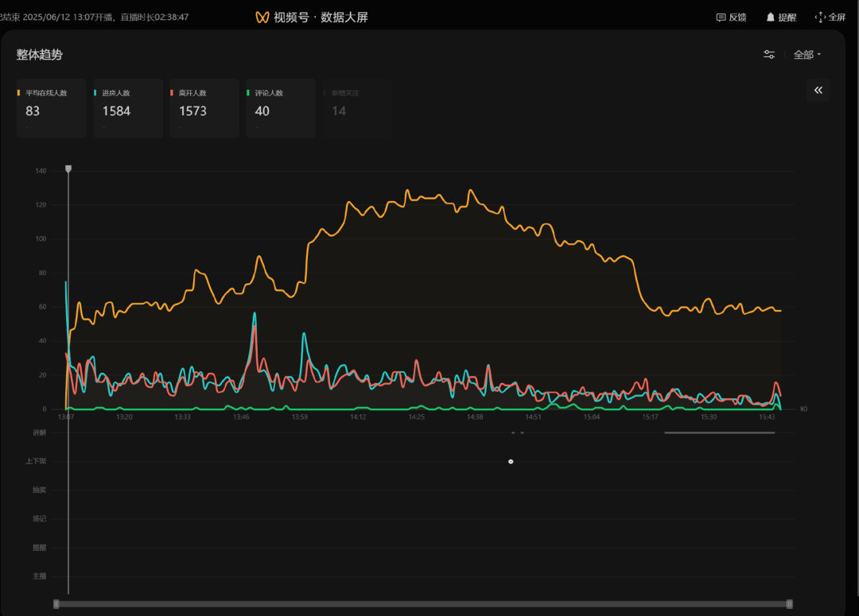Click the right handle of range slider
Screen dimensions: 859x616
pyautogui.click(x=789, y=604)
